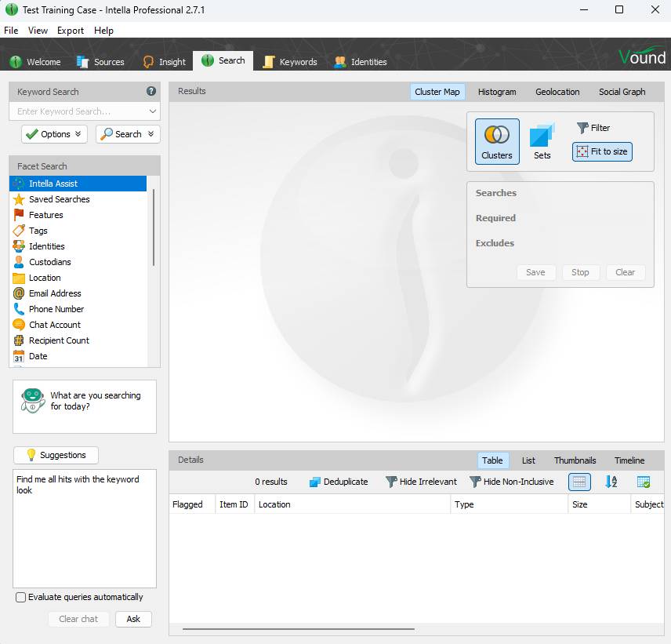Click the Clear chat button

coord(78,619)
